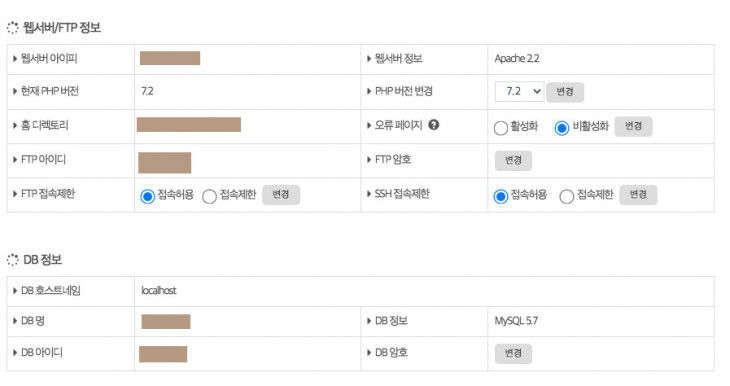The width and height of the screenshot is (730, 386).
Task: Select 접속허용 for SSH access restriction
Action: point(500,196)
